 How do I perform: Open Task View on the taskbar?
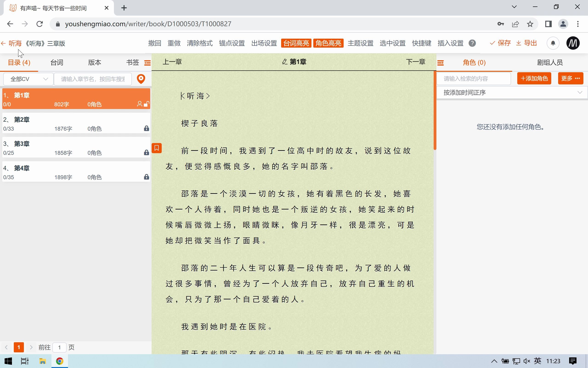(x=25, y=361)
